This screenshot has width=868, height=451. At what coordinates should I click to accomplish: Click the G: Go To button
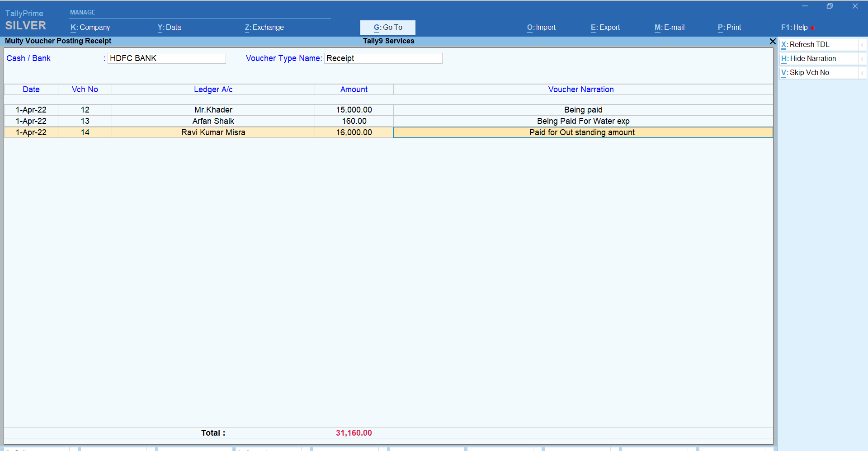tap(388, 27)
